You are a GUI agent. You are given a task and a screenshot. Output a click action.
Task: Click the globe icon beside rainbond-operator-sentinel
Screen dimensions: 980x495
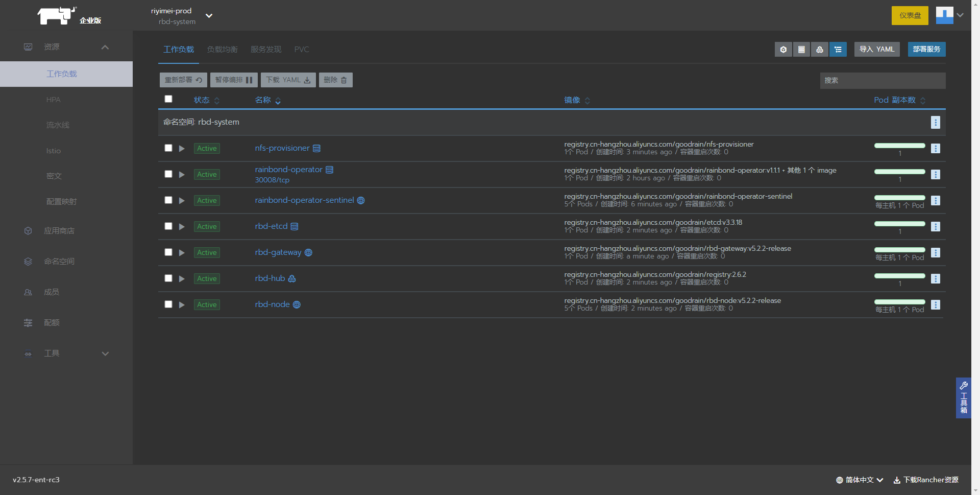[361, 201]
